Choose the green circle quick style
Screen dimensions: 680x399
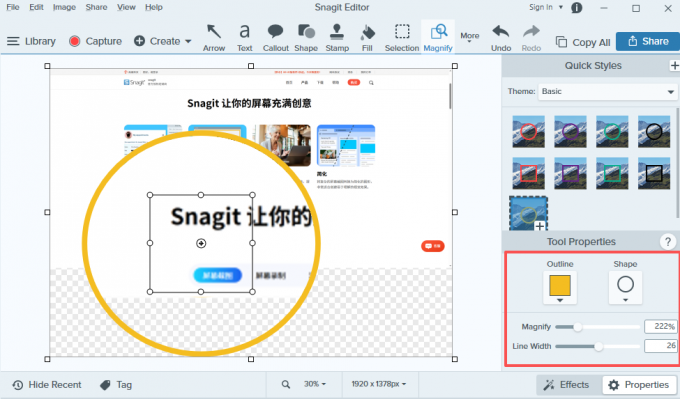pyautogui.click(x=612, y=131)
